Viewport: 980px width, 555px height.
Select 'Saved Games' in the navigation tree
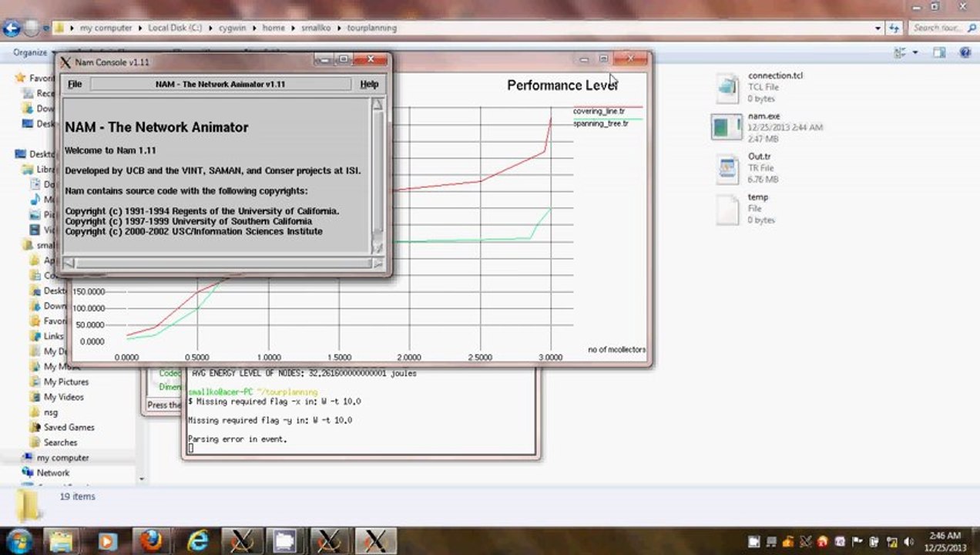[x=69, y=427]
